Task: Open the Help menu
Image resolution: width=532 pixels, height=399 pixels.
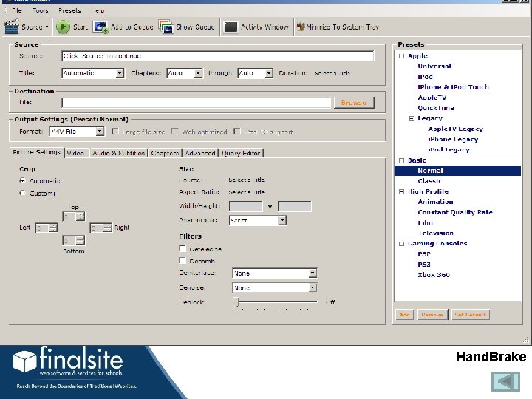Action: click(98, 10)
